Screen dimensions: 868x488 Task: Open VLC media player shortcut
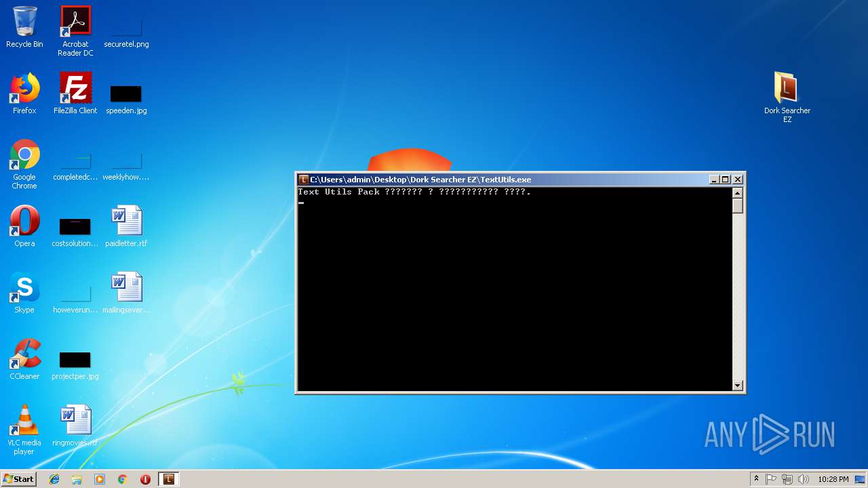point(24,430)
